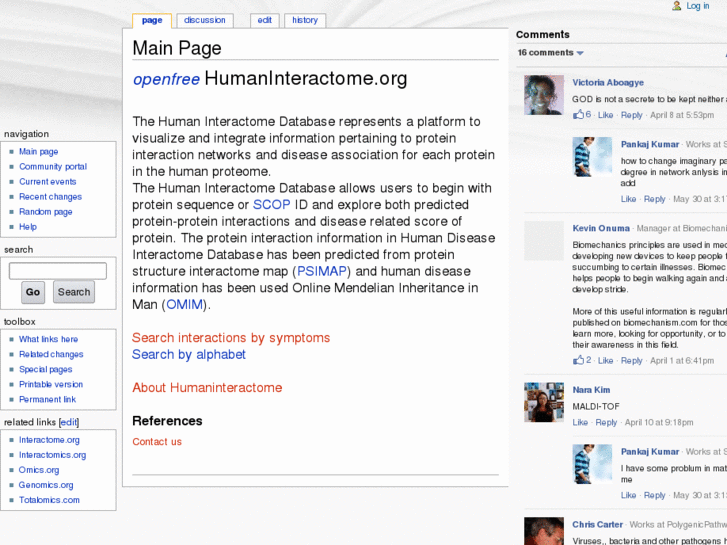
Task: Click Chris Carter's profile picture
Action: tap(544, 531)
